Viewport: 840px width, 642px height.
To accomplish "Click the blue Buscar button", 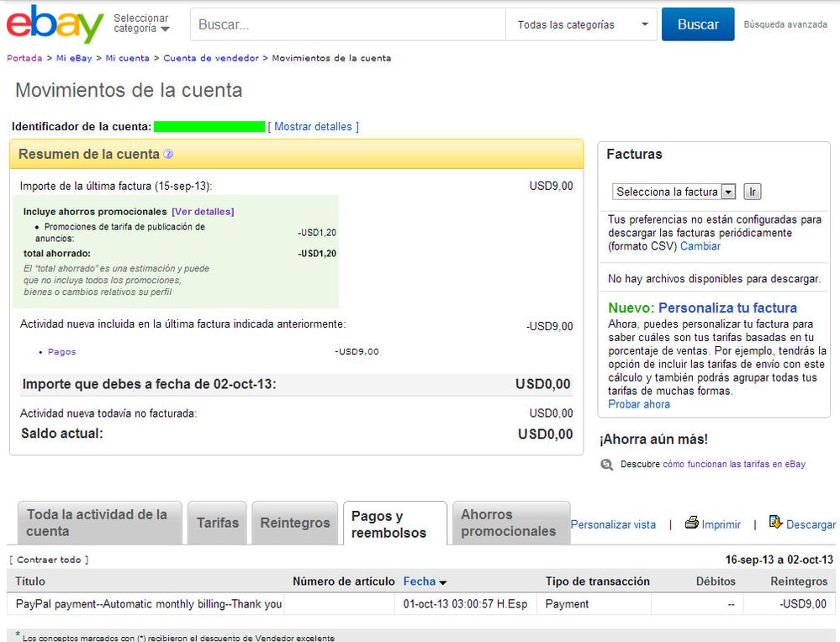I will [698, 24].
